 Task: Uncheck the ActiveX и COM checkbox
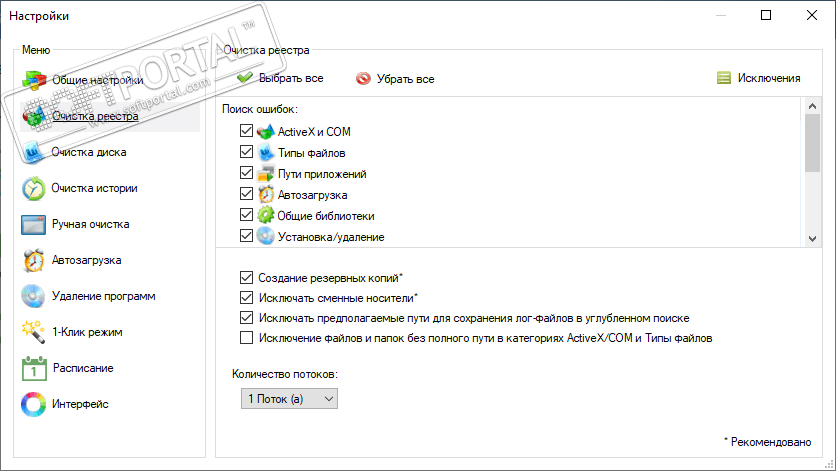pyautogui.click(x=247, y=131)
